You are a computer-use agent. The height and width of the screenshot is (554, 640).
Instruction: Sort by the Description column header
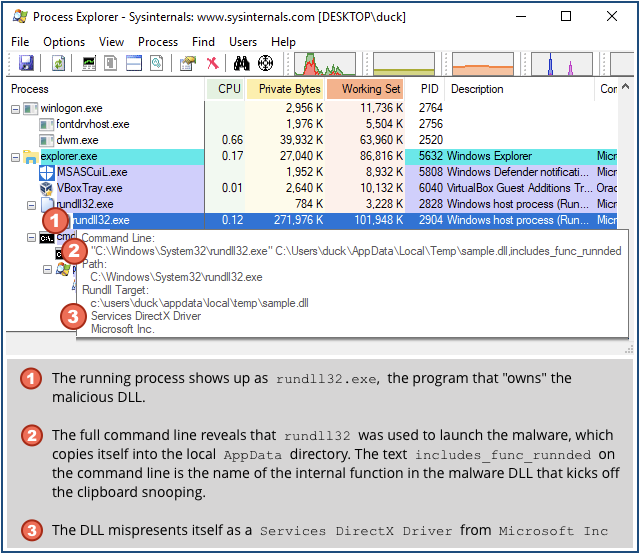(520, 89)
